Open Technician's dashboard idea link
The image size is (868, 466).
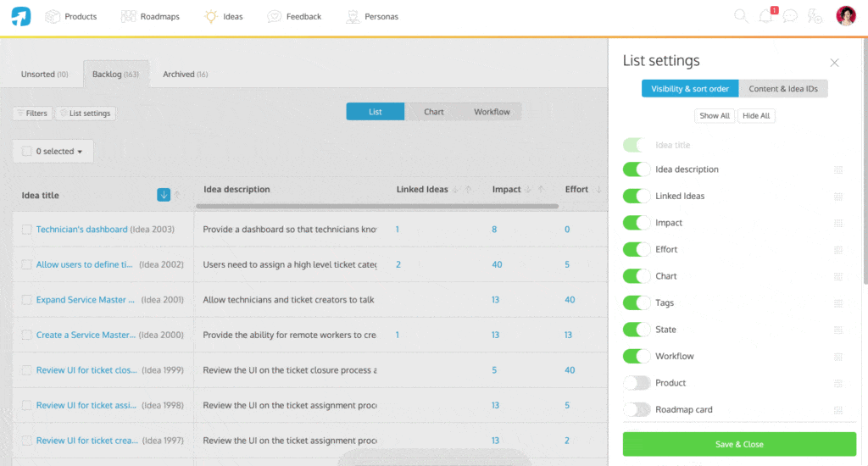[x=82, y=229]
